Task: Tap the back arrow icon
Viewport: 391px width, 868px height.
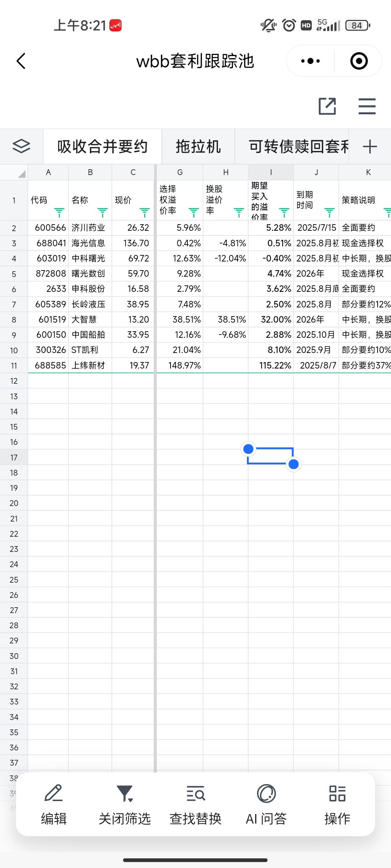Action: click(x=21, y=61)
